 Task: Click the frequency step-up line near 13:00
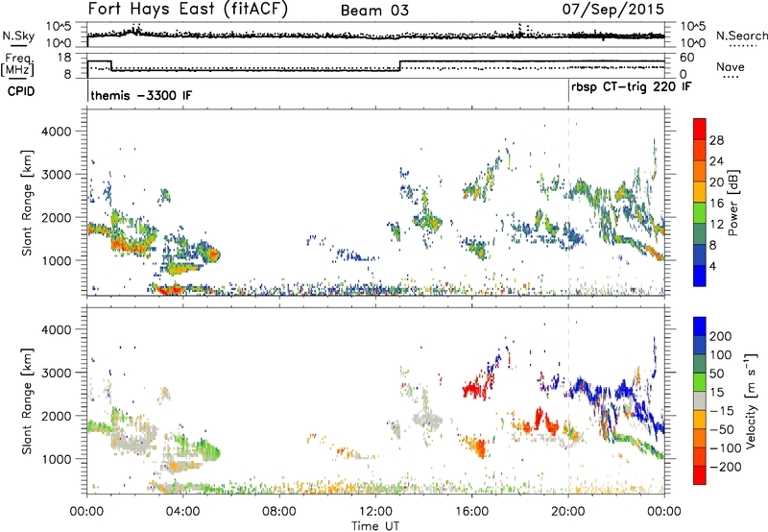[x=400, y=65]
